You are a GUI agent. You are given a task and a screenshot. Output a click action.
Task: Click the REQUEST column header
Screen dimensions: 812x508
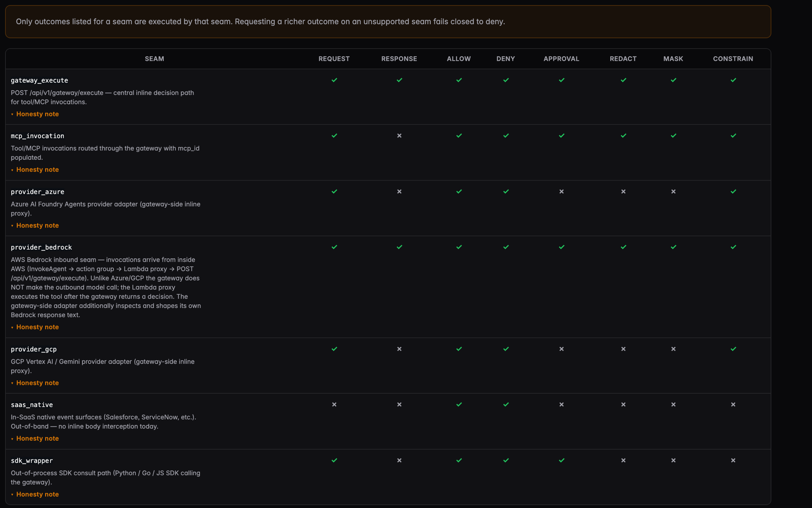(334, 59)
